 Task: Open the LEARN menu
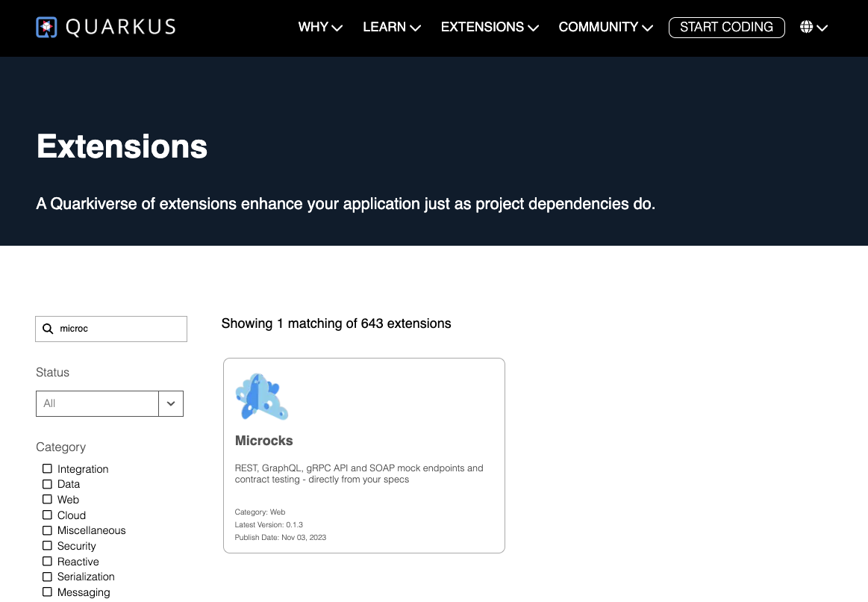tap(391, 27)
